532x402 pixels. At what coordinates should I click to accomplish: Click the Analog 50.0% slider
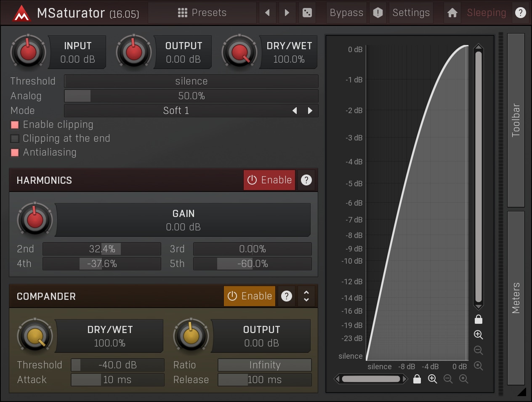point(191,96)
